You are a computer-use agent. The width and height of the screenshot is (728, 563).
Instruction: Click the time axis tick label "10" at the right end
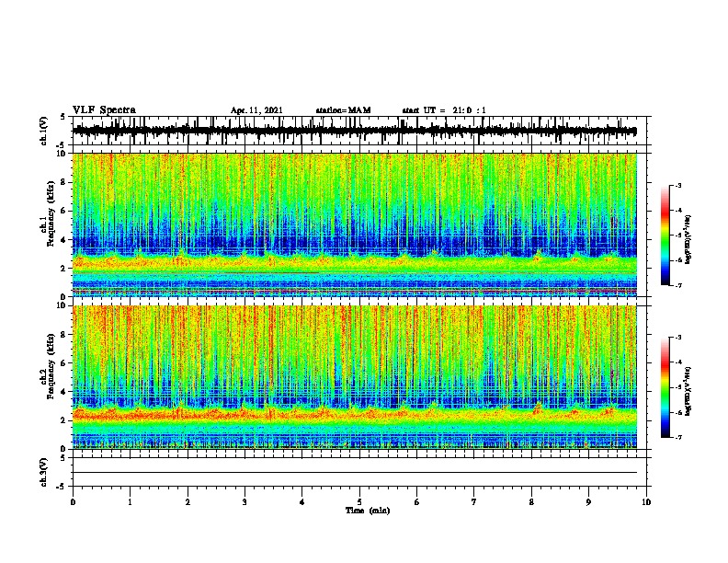pyautogui.click(x=646, y=502)
